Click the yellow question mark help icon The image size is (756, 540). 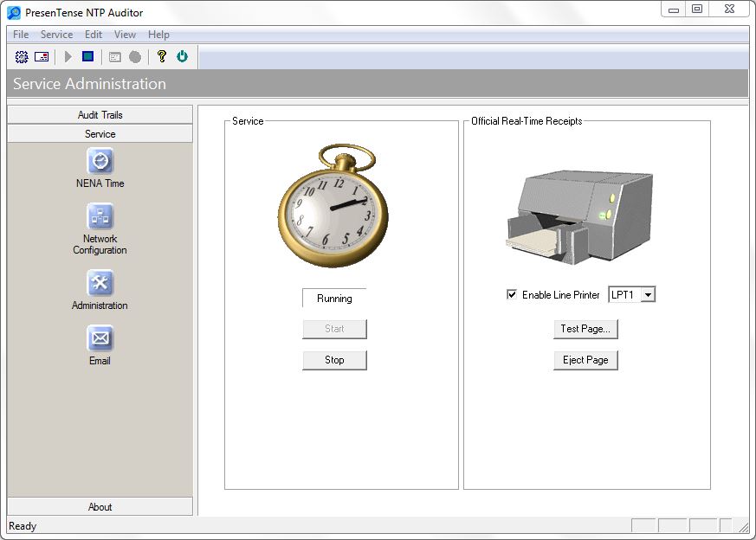point(161,57)
